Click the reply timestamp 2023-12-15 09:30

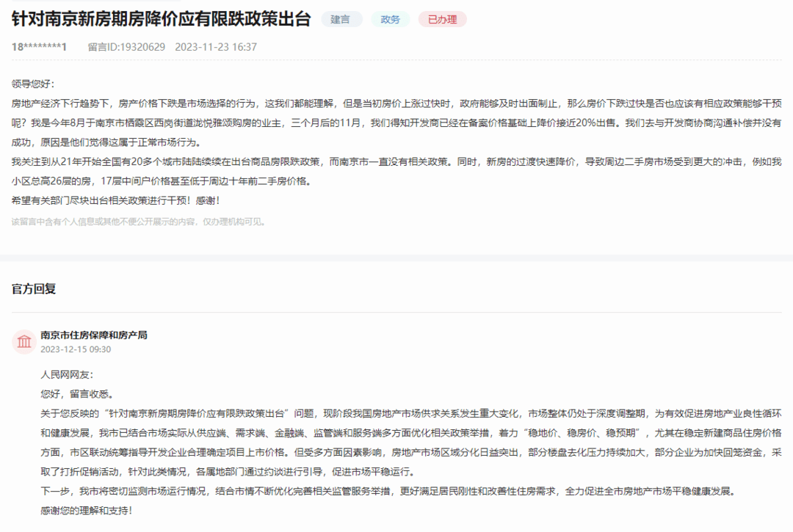[76, 349]
